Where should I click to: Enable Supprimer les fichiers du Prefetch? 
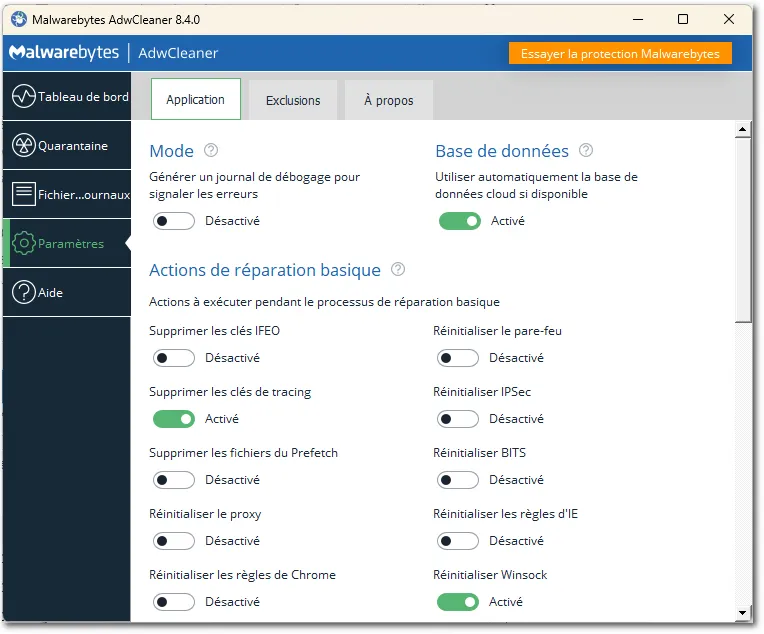(173, 480)
